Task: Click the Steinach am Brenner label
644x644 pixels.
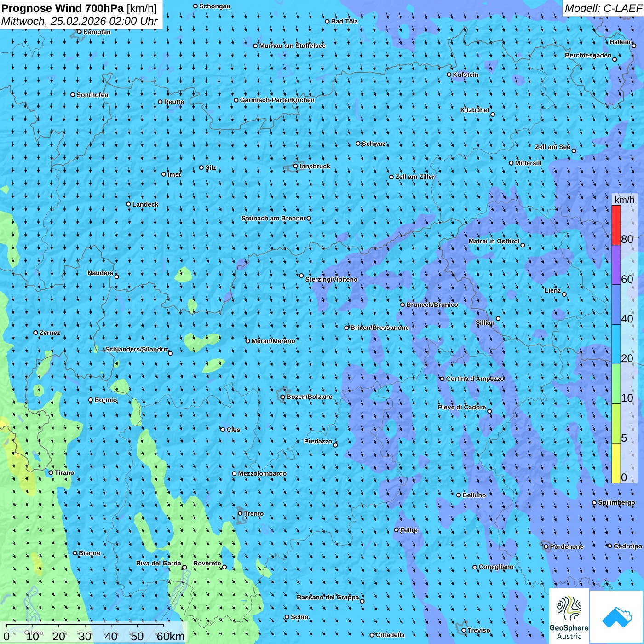Action: (274, 218)
